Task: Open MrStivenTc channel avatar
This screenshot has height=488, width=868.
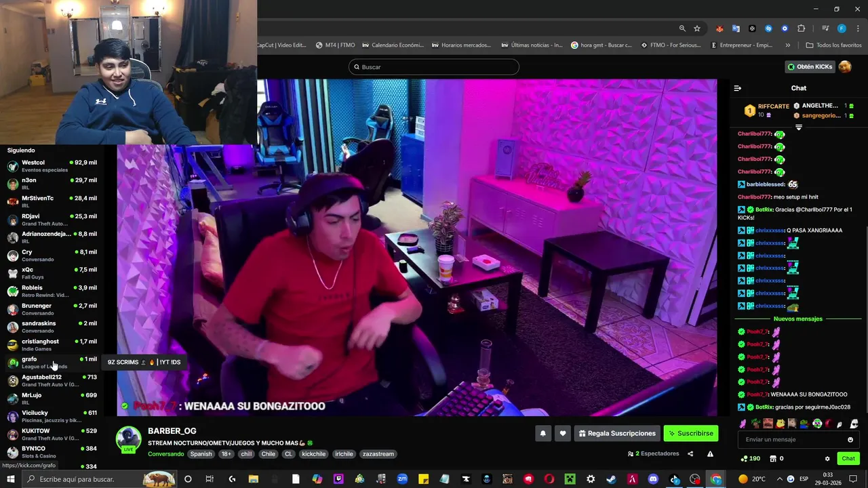Action: (x=13, y=201)
